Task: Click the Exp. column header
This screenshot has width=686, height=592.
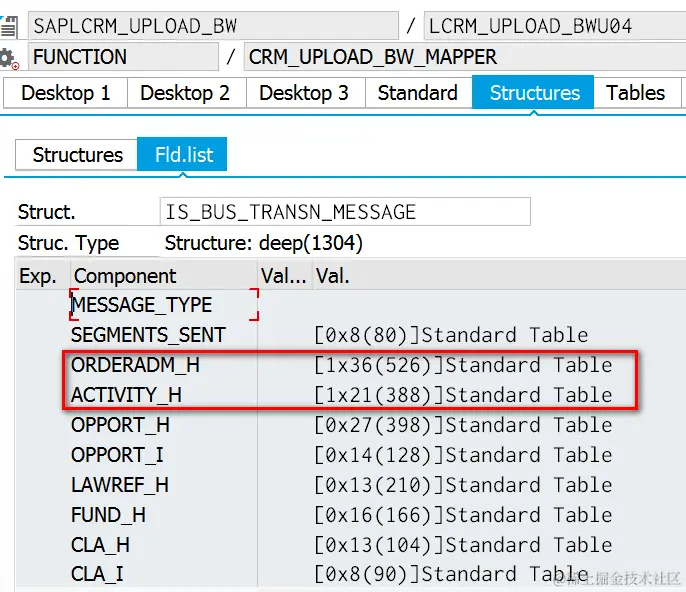Action: [x=42, y=276]
